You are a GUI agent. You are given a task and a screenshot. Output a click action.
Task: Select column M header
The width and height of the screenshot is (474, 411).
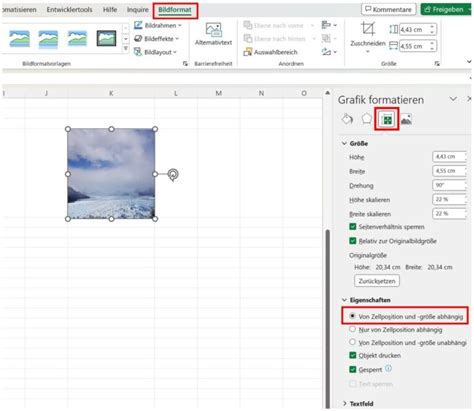pos(218,93)
